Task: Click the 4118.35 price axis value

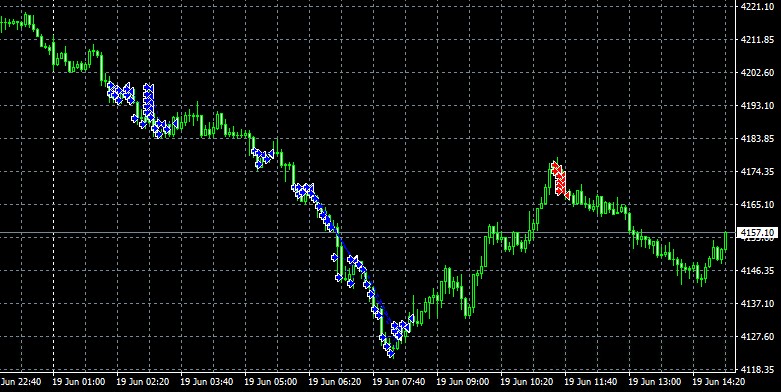Action: (x=757, y=370)
